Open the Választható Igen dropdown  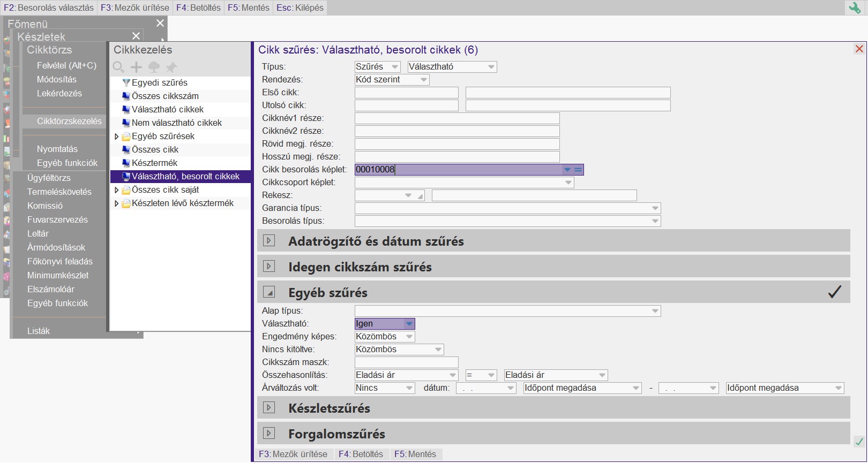click(x=409, y=324)
